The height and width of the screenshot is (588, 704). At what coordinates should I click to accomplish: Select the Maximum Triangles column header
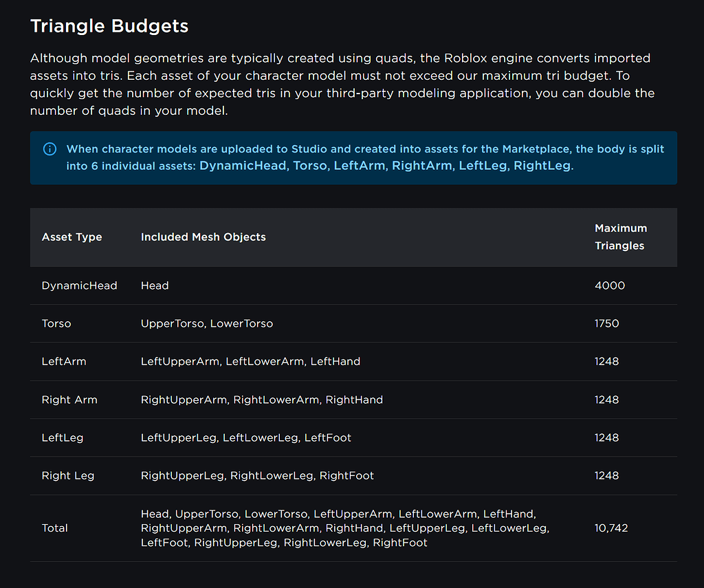point(620,237)
